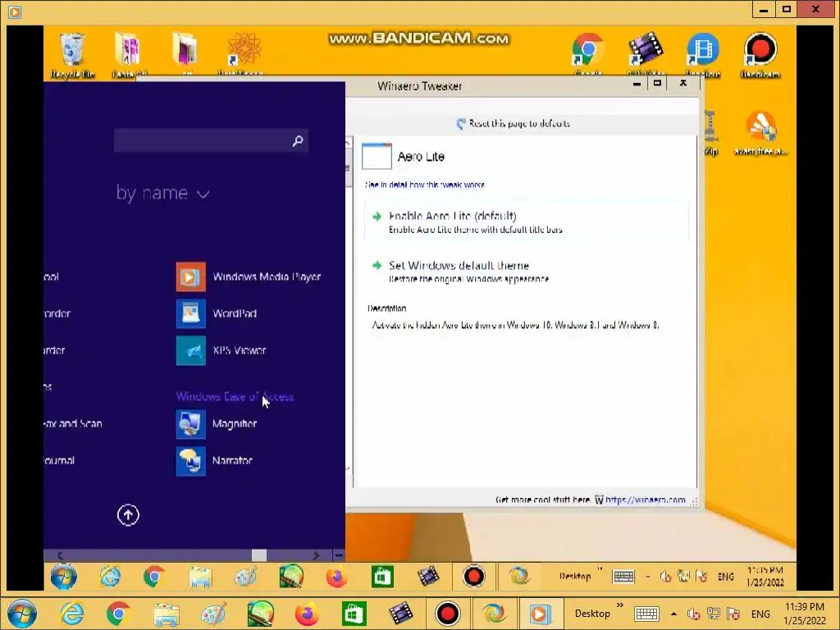Screen dimensions: 840x630
Task: Click Firefox icon on recorded video's taskbar
Action: click(x=336, y=577)
